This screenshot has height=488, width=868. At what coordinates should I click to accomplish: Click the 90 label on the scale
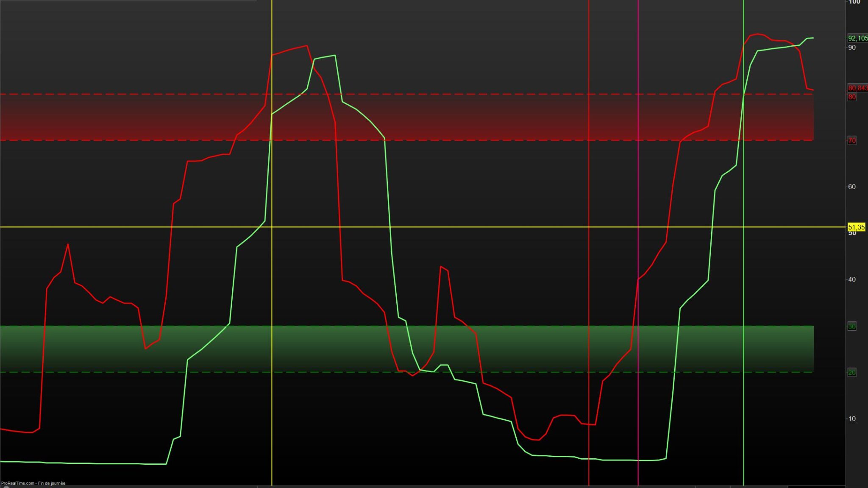tap(851, 47)
